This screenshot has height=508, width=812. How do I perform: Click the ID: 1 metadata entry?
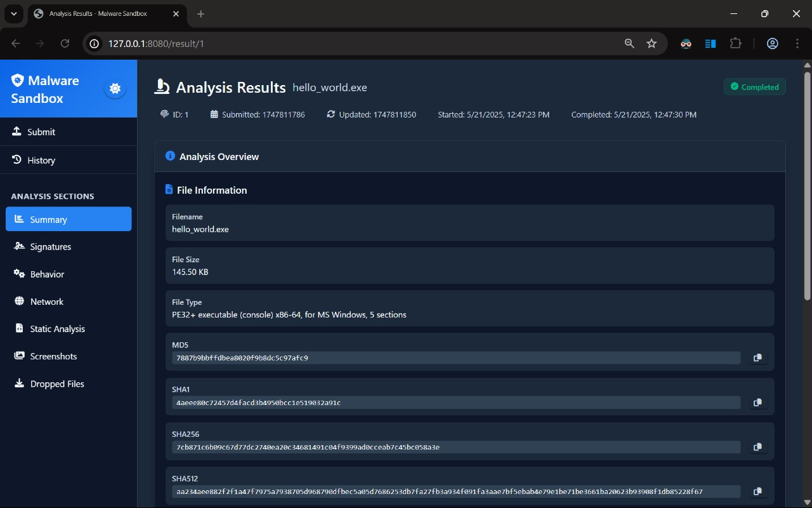174,114
